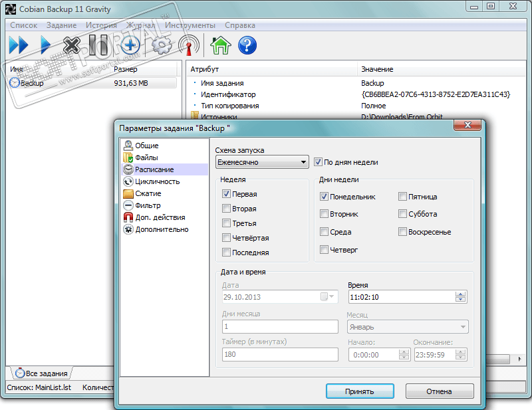This screenshot has height=410, width=532.
Task: Check the Суббота checkbox
Action: [402, 214]
